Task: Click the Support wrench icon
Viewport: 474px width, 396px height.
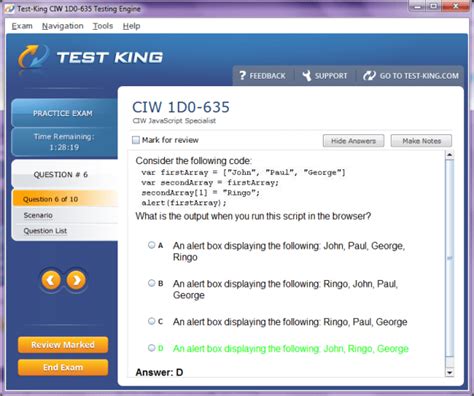Action: [x=306, y=76]
